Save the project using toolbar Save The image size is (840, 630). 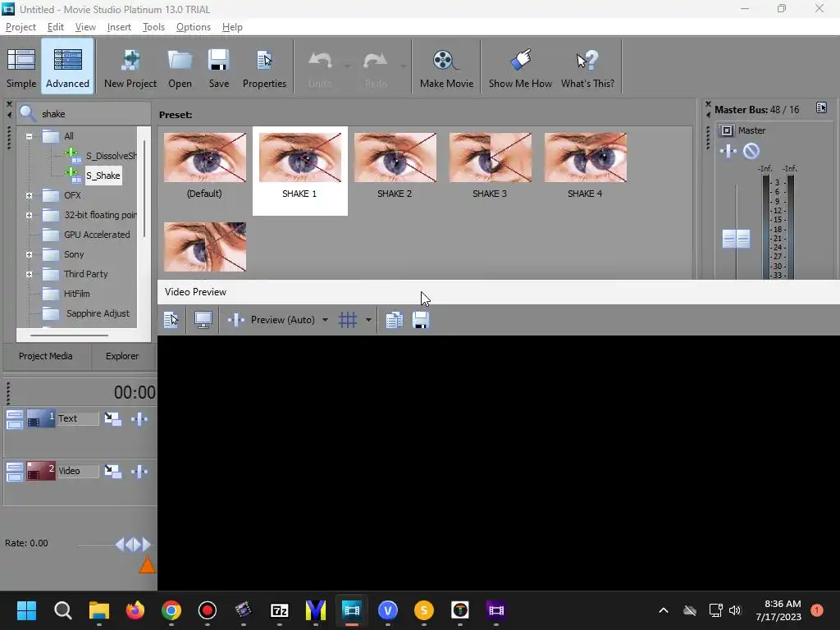pyautogui.click(x=218, y=67)
